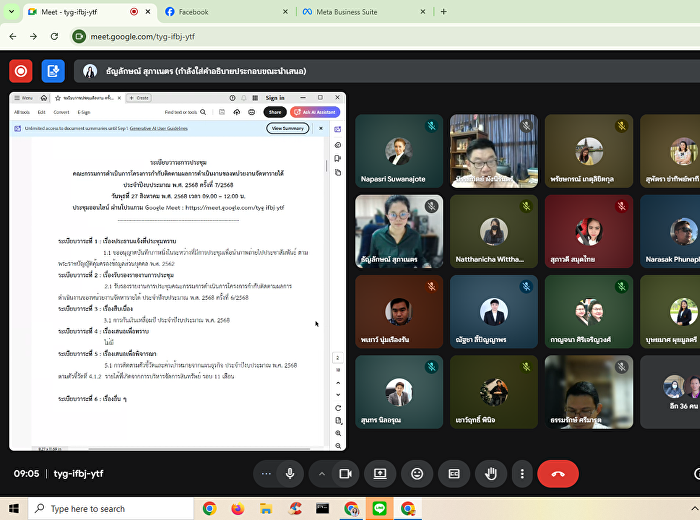Screen dimensions: 700x520
Task: Expand video settings arrow beside camera
Action: 322,473
